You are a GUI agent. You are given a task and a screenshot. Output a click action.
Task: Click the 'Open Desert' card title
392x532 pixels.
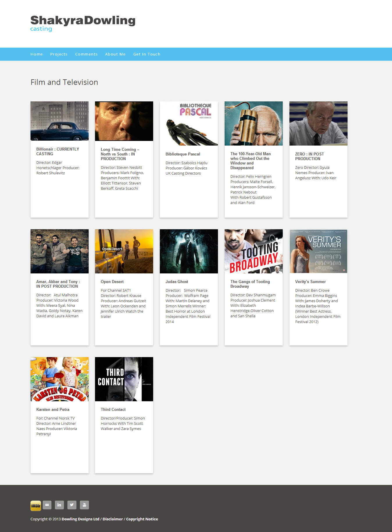112,282
